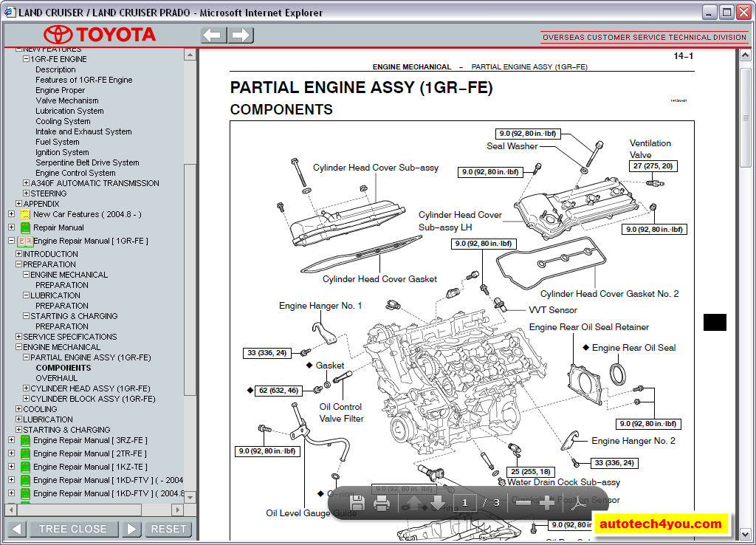Open the yellow New Car Features book icon
This screenshot has width=756, height=545.
coord(26,215)
